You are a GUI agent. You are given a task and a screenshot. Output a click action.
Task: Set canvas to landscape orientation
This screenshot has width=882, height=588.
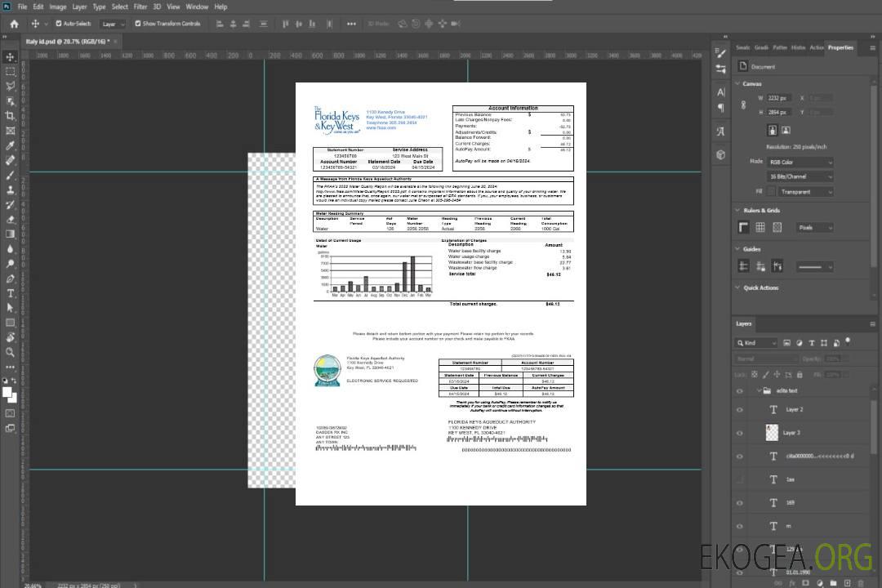point(786,130)
